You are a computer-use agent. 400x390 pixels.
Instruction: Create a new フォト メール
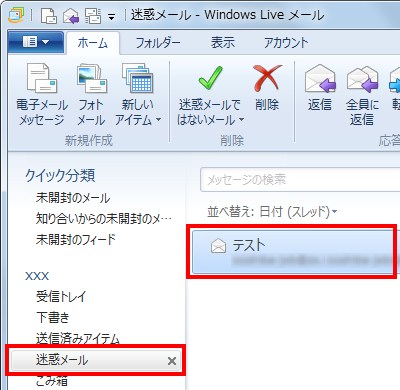91,95
